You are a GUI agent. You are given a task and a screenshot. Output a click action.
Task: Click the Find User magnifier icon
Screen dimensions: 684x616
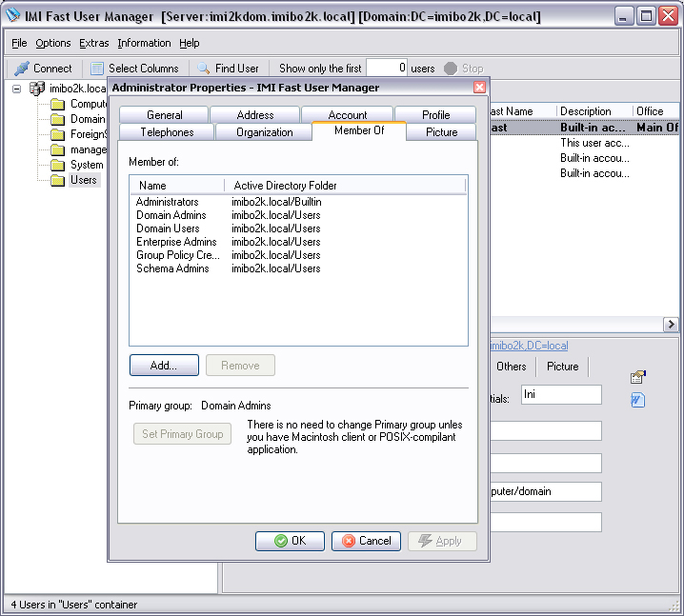[203, 68]
